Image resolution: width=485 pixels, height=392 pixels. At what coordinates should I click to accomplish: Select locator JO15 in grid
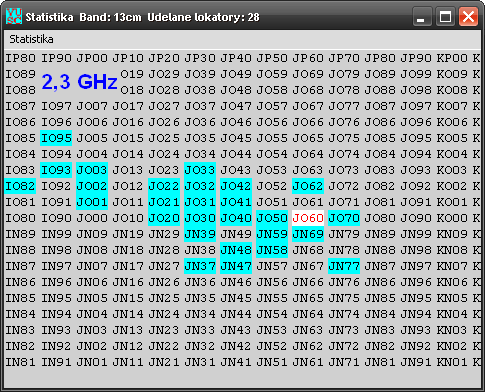[128, 138]
